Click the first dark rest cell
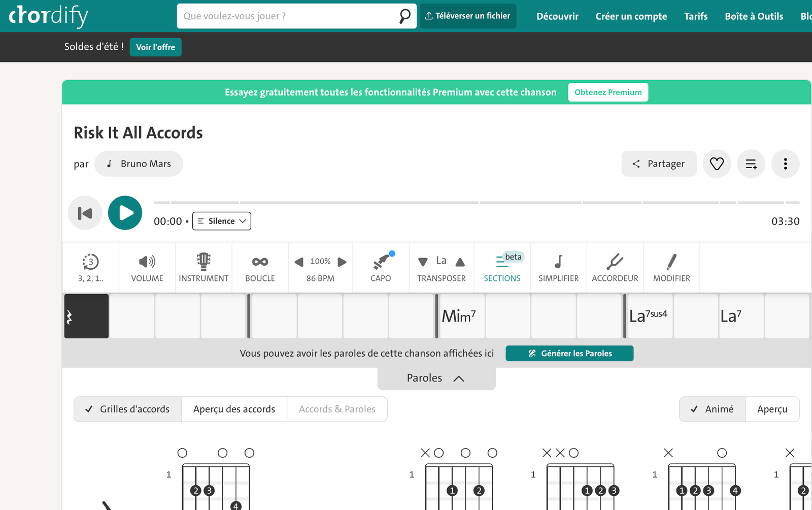Screen dimensions: 812x510 [x=86, y=316]
